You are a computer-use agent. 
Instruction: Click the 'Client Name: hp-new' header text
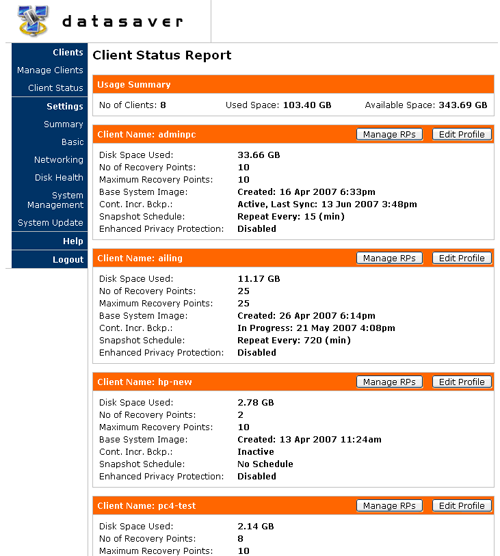144,382
